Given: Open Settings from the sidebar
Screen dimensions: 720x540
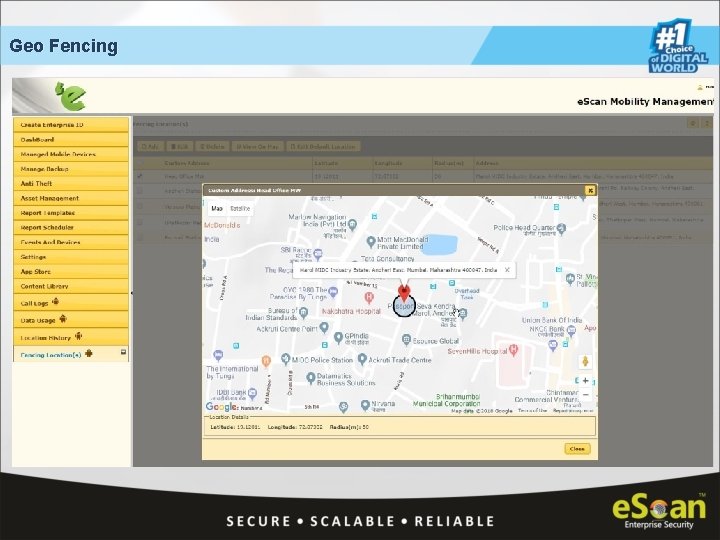Looking at the screenshot, I should pyautogui.click(x=71, y=257).
